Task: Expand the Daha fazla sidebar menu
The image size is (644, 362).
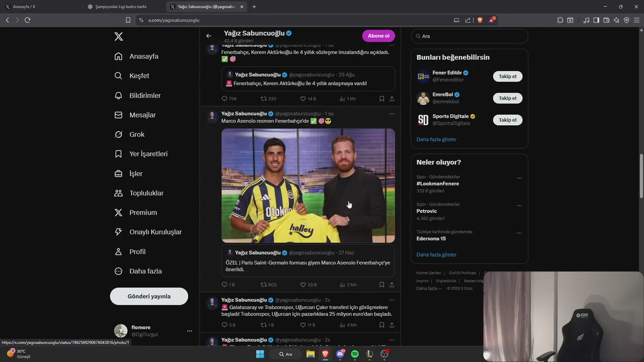Action: pyautogui.click(x=138, y=271)
